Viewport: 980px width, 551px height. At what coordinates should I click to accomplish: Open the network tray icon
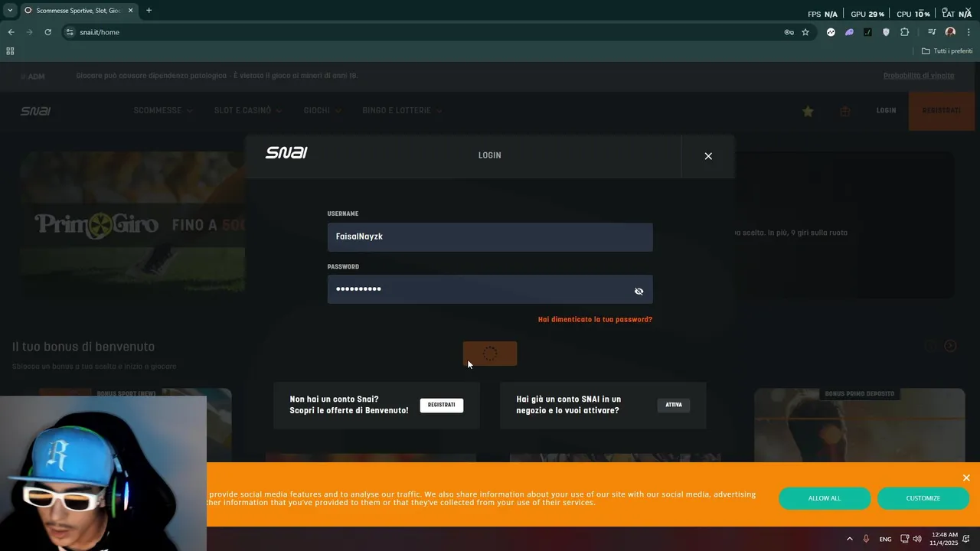pyautogui.click(x=904, y=539)
